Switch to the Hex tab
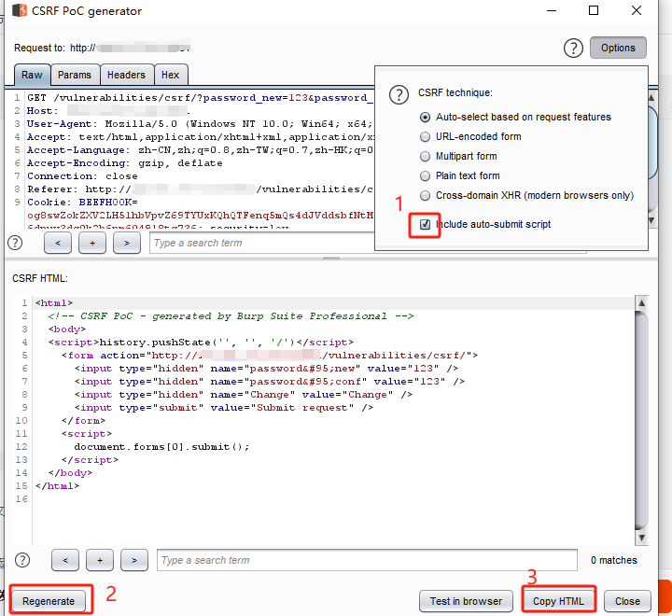 (x=171, y=75)
